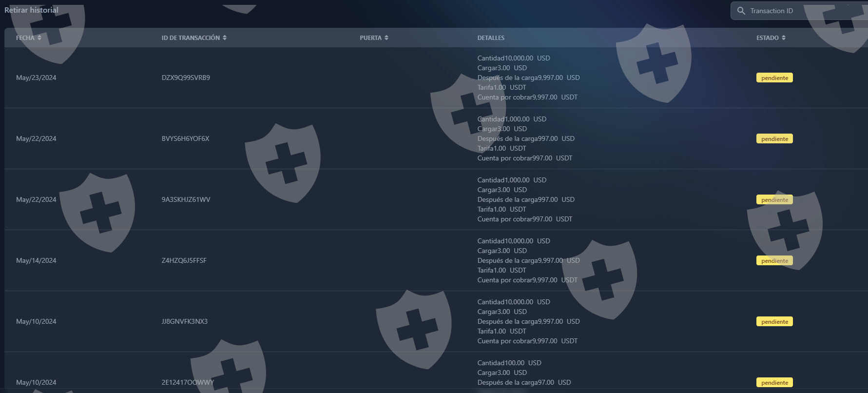Click pendiente status for JJ8GNVFK3NX3
Screen dimensions: 868x393
(x=774, y=322)
